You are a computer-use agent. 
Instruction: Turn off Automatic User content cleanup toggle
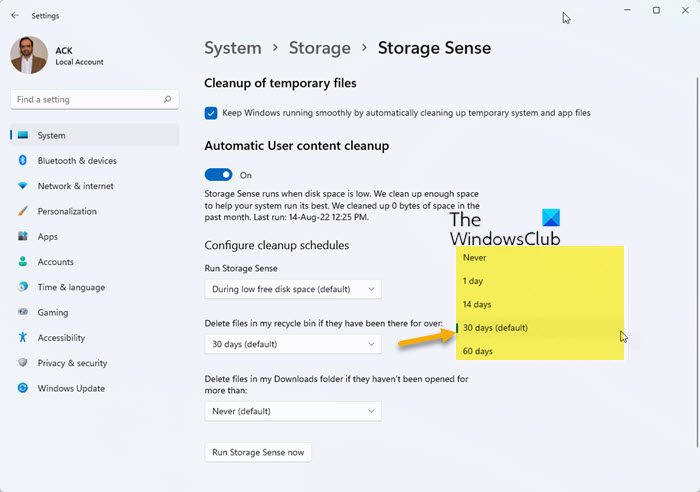point(218,175)
